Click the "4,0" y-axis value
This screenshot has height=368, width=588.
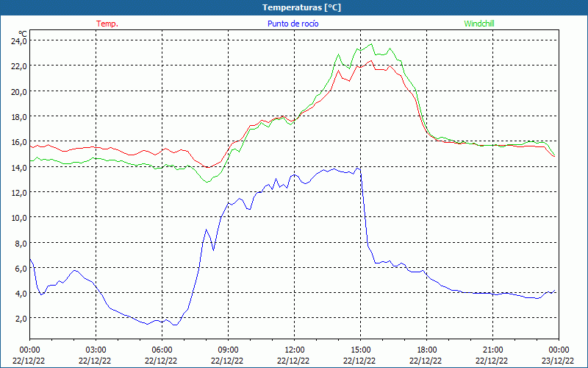tap(21, 293)
